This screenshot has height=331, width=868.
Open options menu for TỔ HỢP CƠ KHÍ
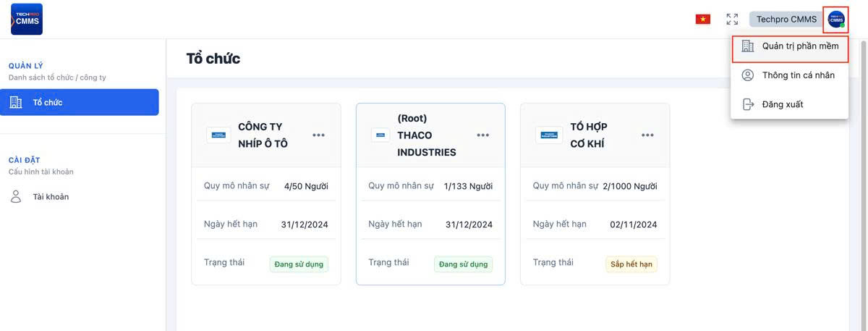point(647,135)
